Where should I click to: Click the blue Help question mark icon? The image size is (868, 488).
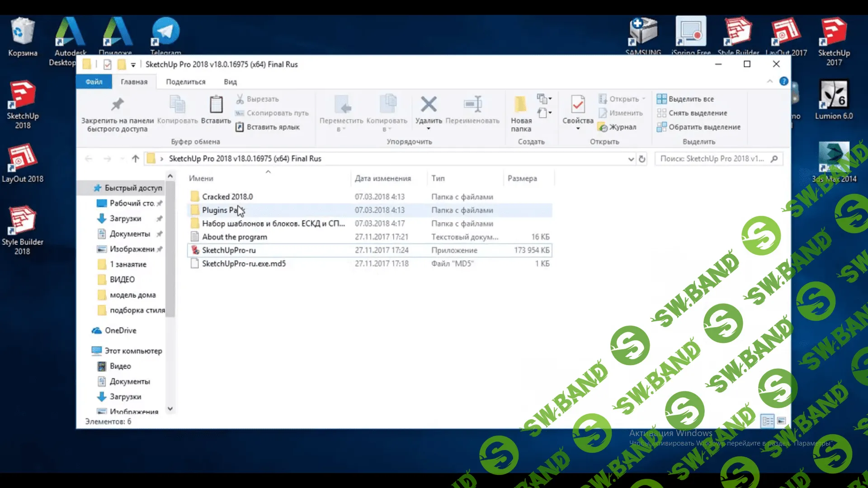click(783, 81)
